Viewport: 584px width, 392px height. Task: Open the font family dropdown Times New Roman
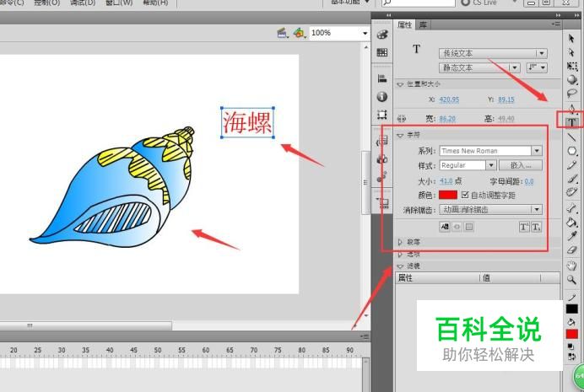[490, 151]
